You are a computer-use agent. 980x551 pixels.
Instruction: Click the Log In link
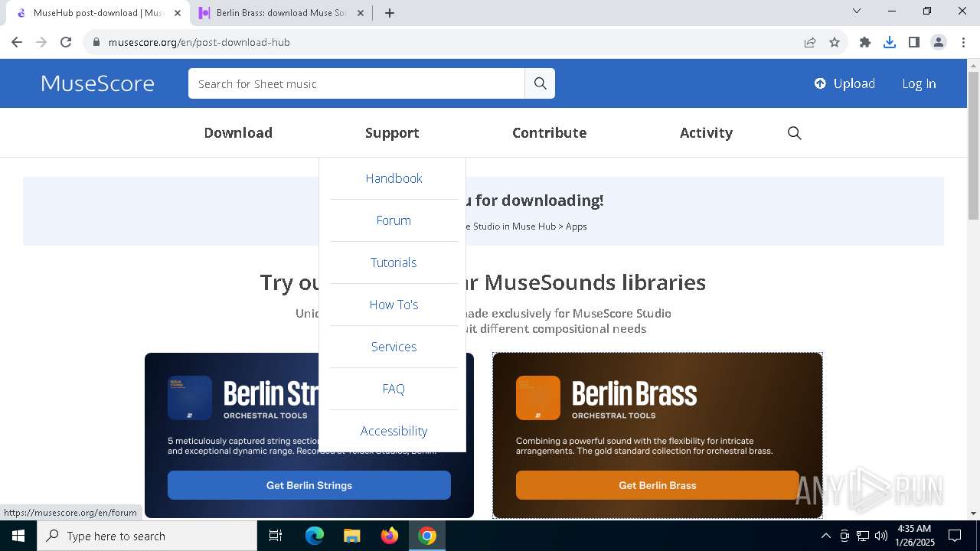[x=919, y=83]
